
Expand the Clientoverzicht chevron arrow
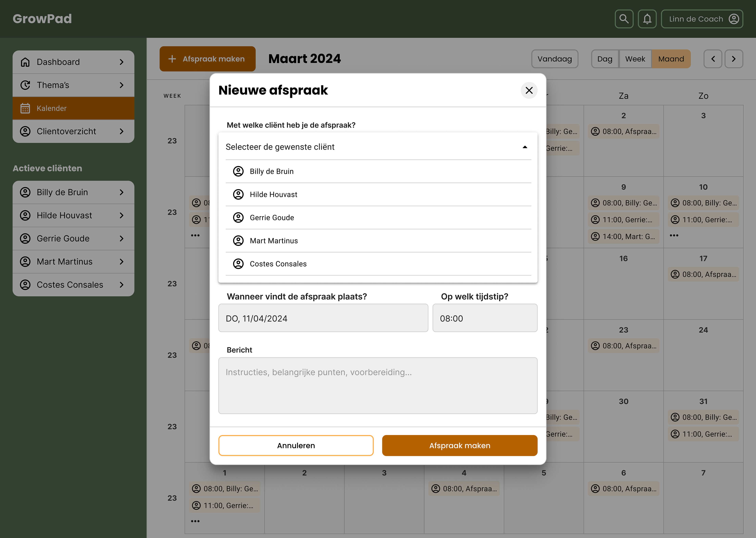coord(121,131)
